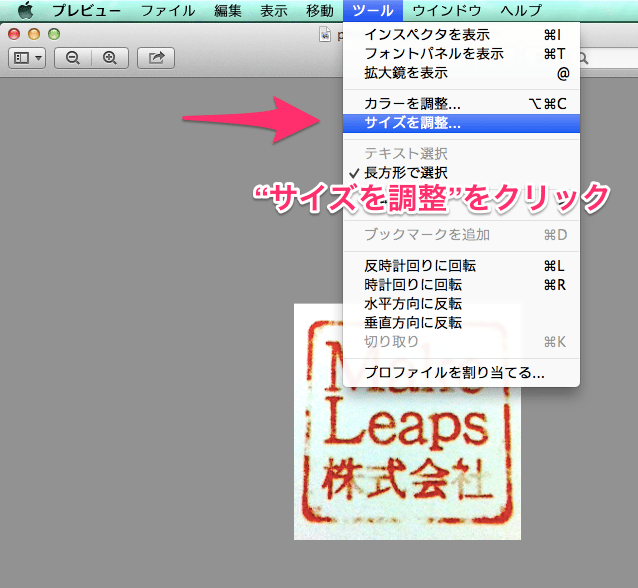Open the プレビュー app menu
The width and height of the screenshot is (638, 588).
(87, 11)
